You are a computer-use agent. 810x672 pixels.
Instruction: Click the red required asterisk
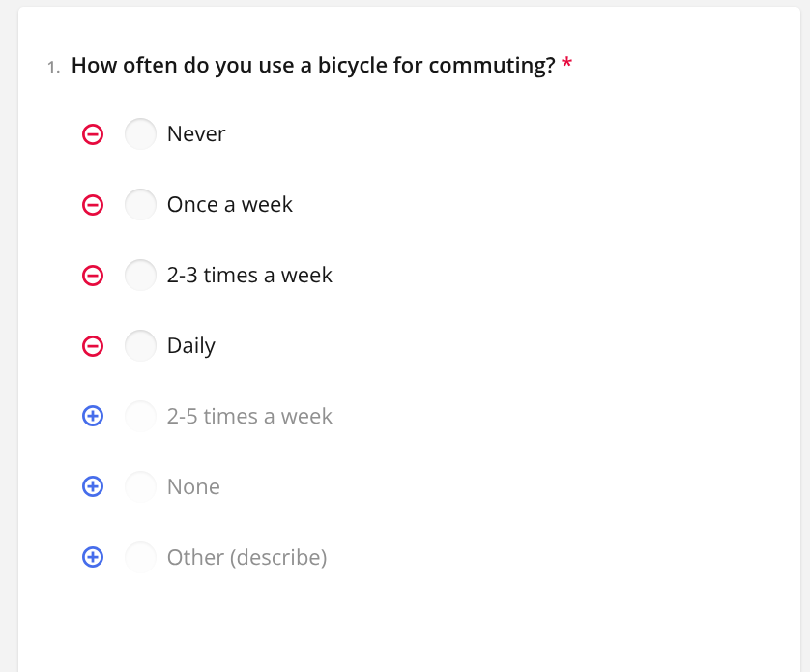click(x=567, y=65)
